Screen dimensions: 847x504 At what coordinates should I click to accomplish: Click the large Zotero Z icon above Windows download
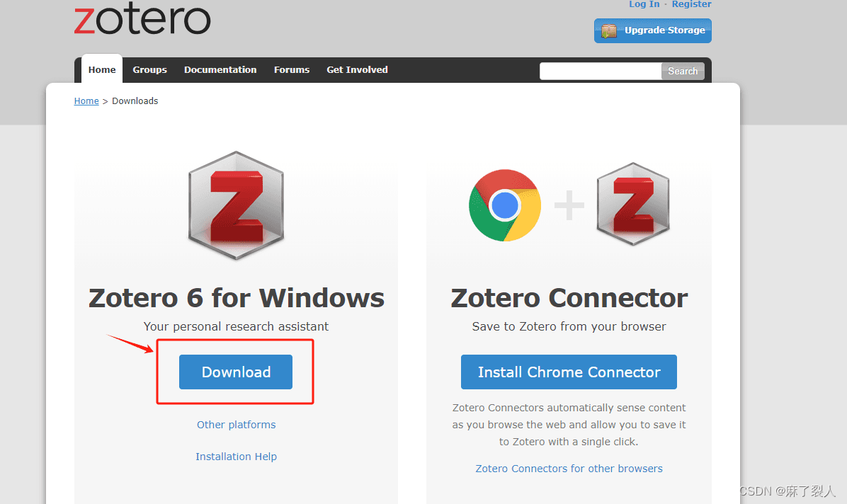[236, 205]
